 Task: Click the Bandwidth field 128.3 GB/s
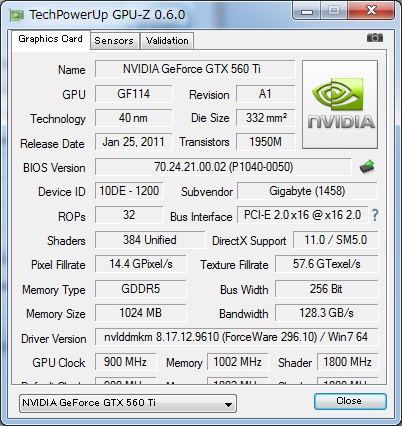coord(327,313)
